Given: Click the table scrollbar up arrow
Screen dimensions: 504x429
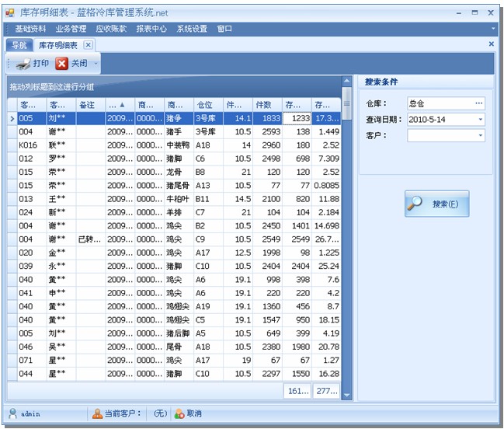Looking at the screenshot, I should [346, 81].
